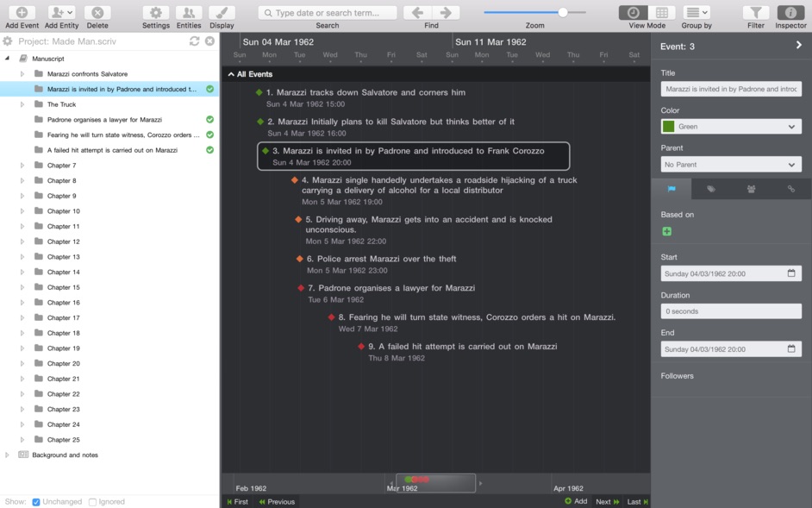The image size is (812, 508).
Task: Open the Entities manager icon
Action: [189, 14]
